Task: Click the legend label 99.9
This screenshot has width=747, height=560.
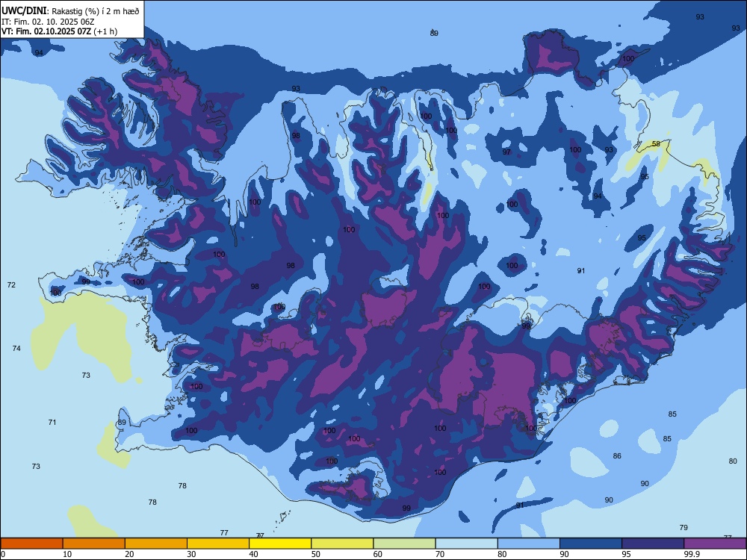Action: click(x=691, y=554)
